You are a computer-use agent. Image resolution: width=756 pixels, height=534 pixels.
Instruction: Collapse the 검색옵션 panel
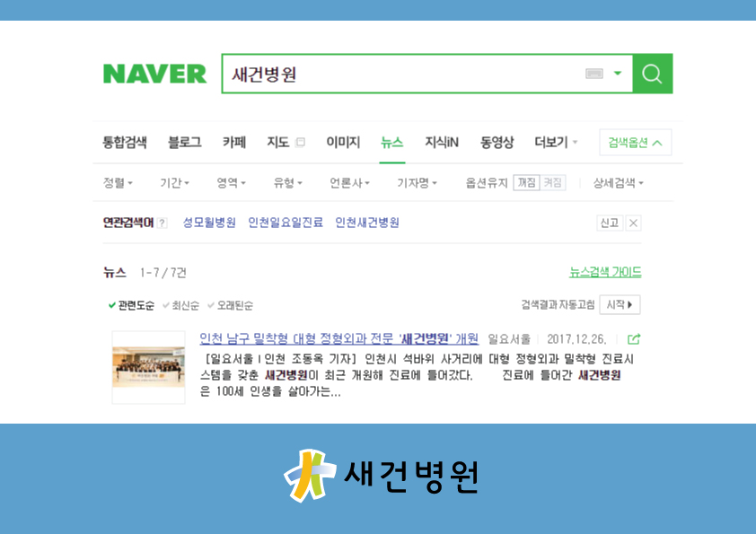636,142
